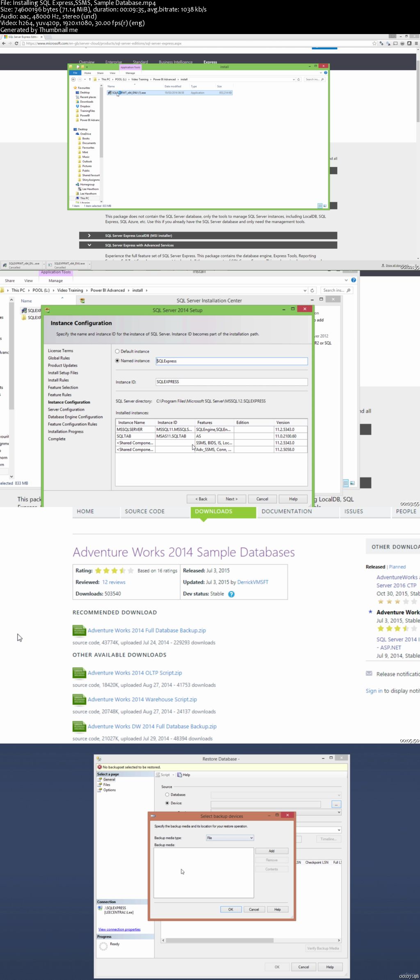Select the SQLEXPRWT_x64_ENU (1).exe application icon
Image resolution: width=420 pixels, height=980 pixels.
pos(110,93)
